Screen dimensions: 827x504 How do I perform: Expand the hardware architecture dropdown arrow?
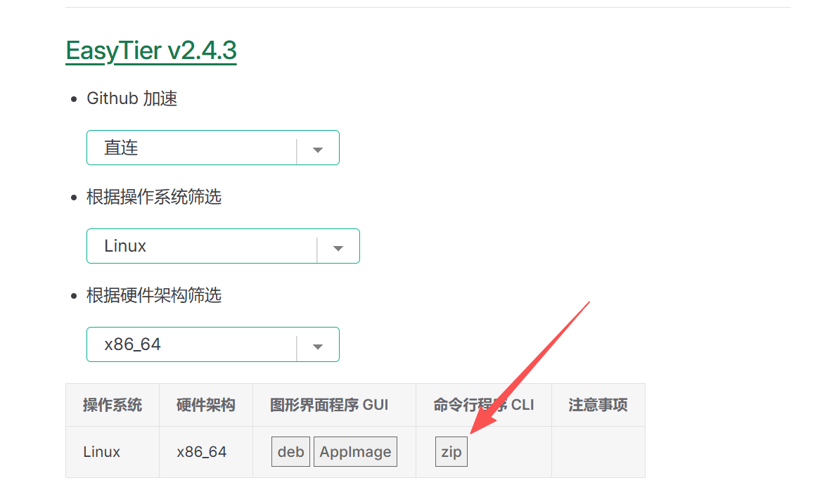[x=318, y=345]
